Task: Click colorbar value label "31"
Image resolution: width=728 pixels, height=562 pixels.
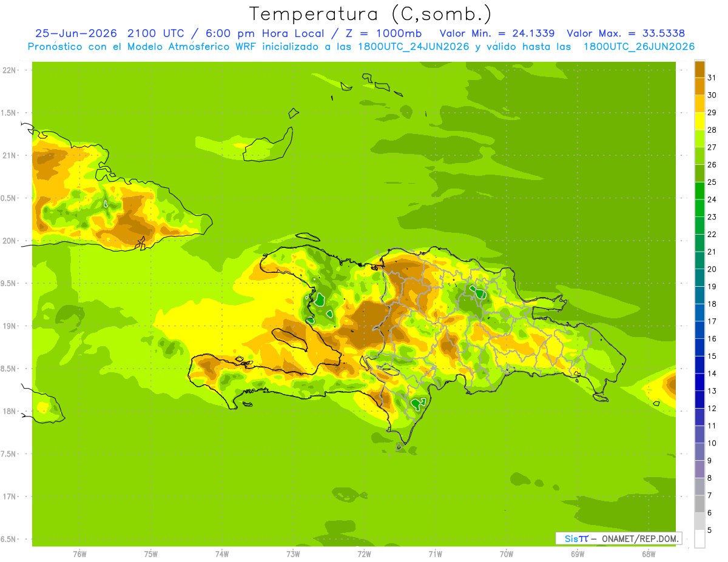Action: pos(712,78)
